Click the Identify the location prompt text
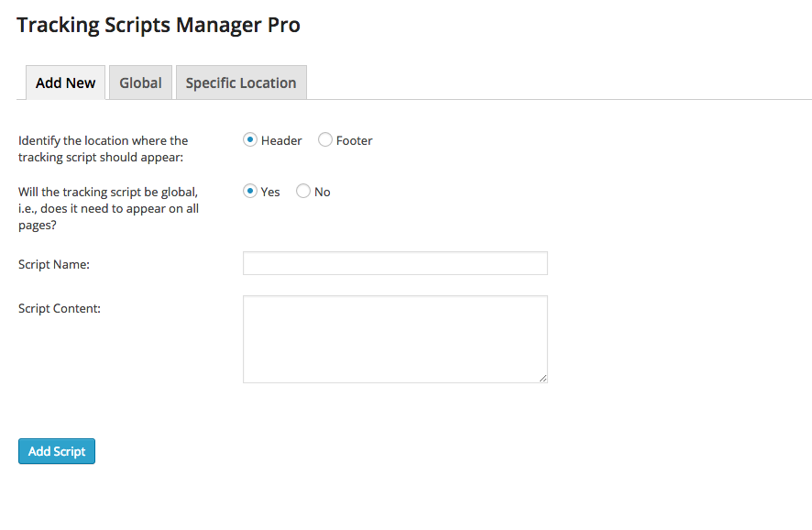Viewport: 812px width, 530px height. tap(103, 149)
